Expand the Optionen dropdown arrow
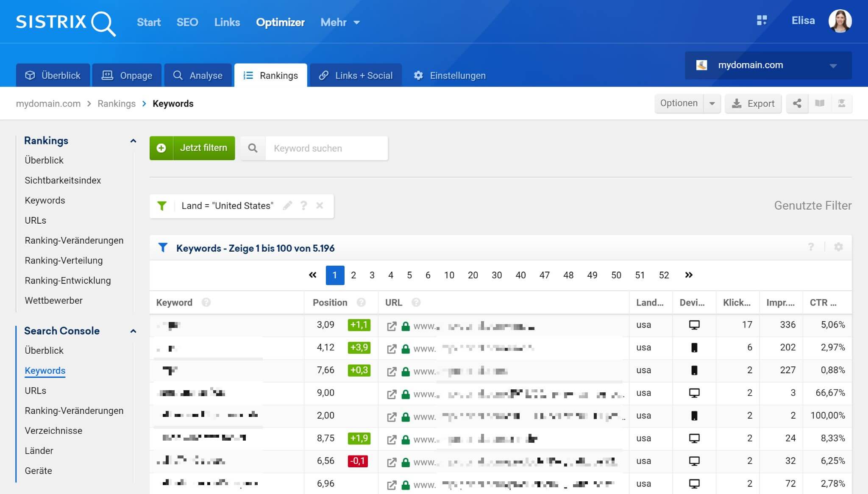 (712, 103)
